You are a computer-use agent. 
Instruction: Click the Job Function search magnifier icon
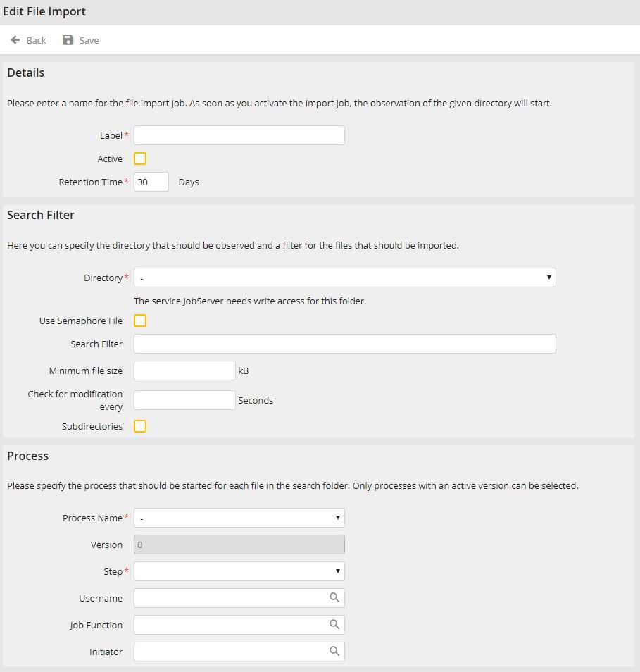(334, 624)
